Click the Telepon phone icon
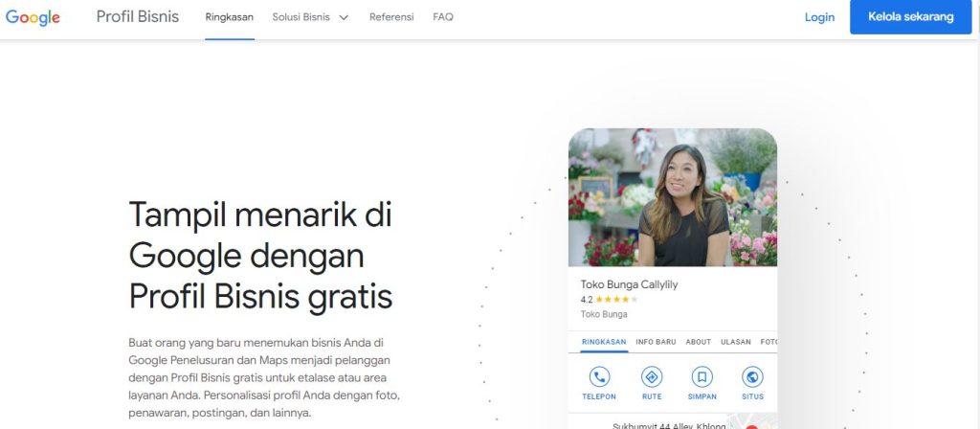This screenshot has height=429, width=980. pos(599,377)
